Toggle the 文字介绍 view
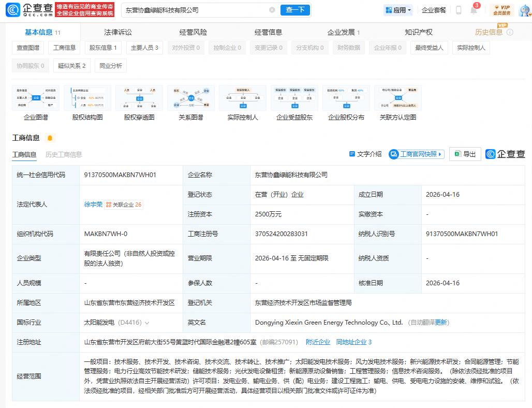The image size is (532, 408). pyautogui.click(x=365, y=154)
